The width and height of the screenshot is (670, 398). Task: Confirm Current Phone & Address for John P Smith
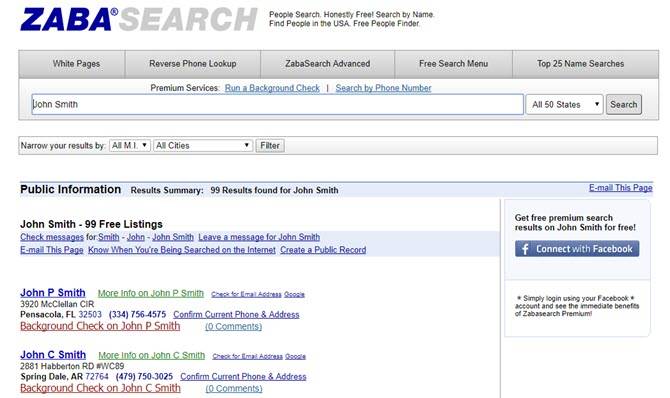[236, 315]
